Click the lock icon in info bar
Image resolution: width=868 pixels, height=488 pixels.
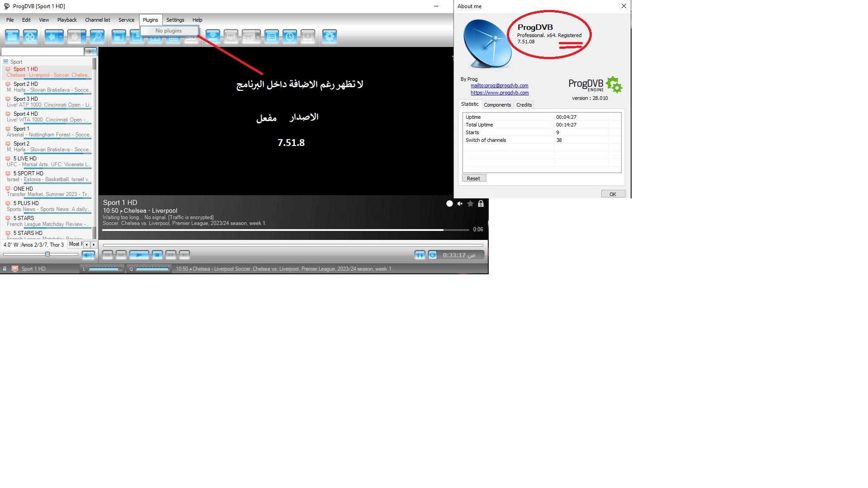click(x=481, y=204)
